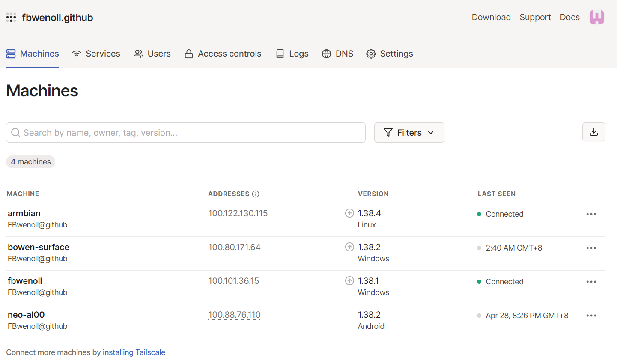Click address 100.80.171.64
This screenshot has height=364, width=617.
pos(234,247)
